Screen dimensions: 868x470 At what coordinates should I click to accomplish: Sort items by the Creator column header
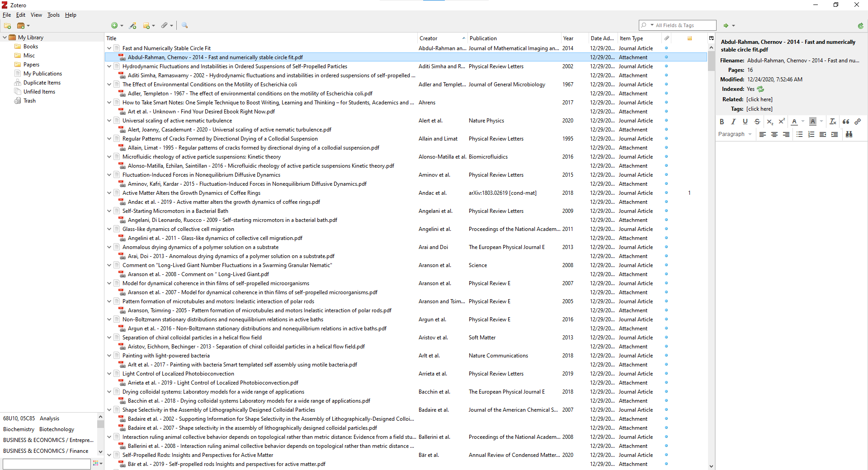[442, 38]
